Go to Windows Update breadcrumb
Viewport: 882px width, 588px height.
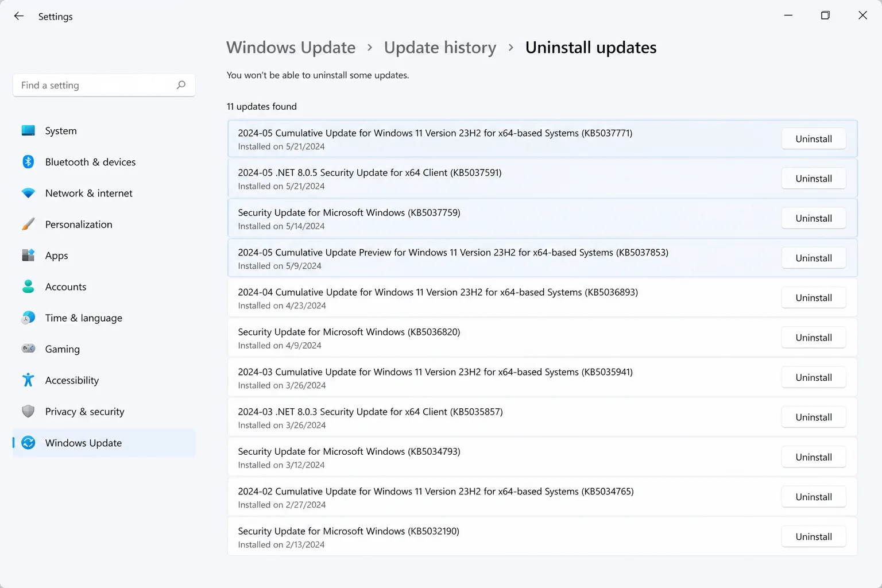point(291,47)
